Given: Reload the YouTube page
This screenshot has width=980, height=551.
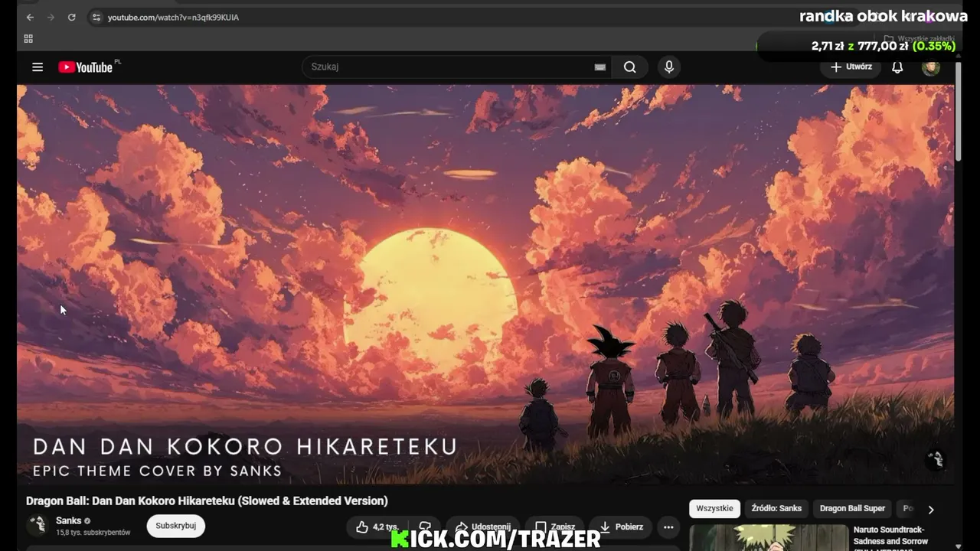Looking at the screenshot, I should pyautogui.click(x=71, y=17).
